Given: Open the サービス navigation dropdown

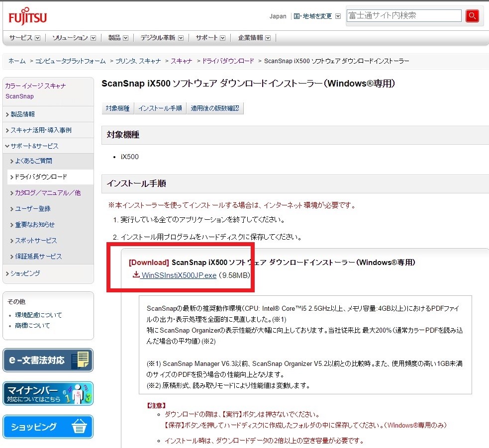Looking at the screenshot, I should 25,38.
